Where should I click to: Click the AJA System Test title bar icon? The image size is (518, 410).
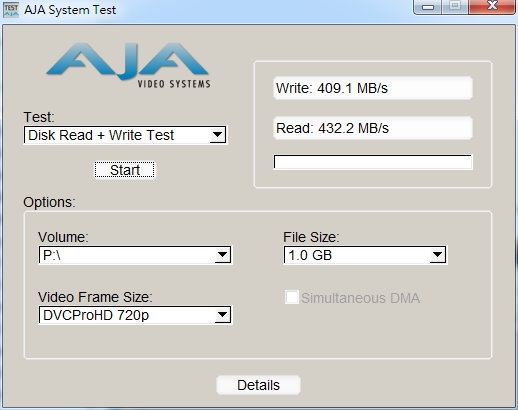(x=11, y=10)
